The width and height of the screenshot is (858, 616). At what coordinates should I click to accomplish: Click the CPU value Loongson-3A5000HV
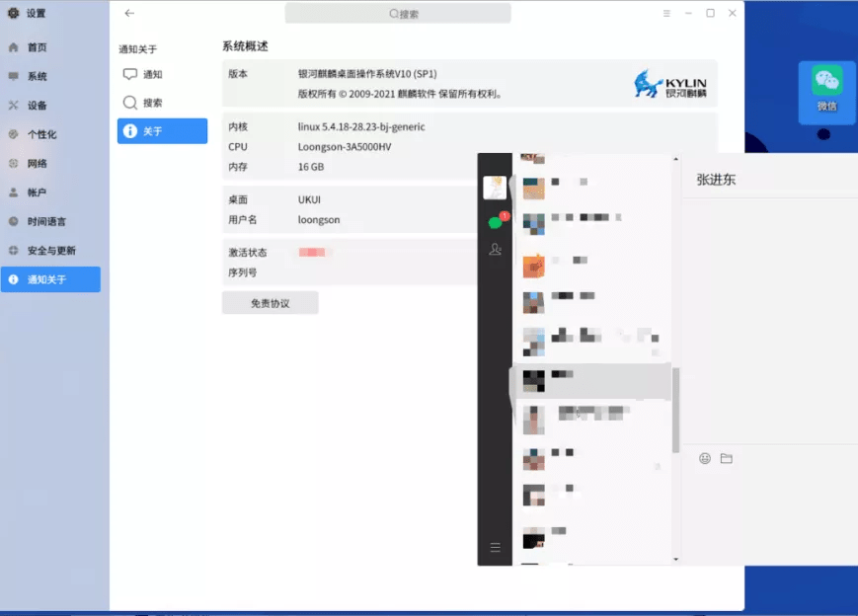[345, 147]
